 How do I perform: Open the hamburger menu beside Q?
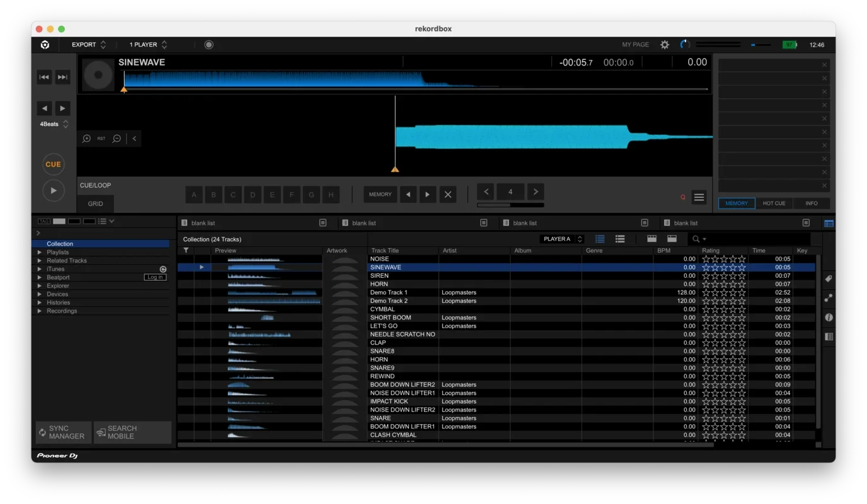(x=699, y=197)
